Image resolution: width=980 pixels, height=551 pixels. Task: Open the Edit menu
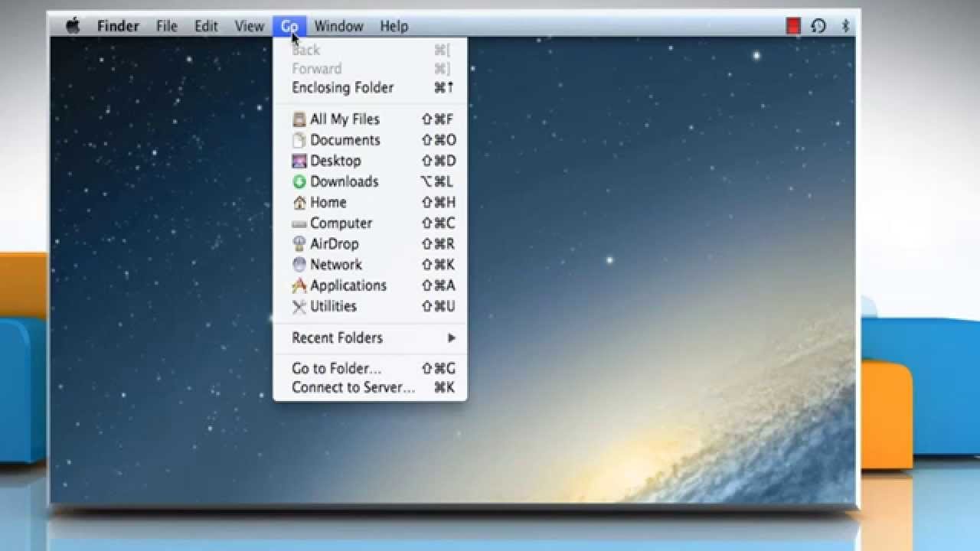206,26
